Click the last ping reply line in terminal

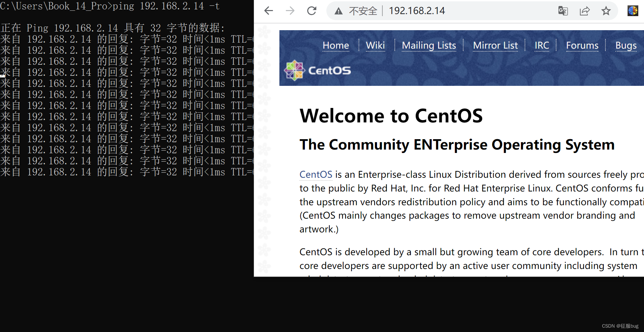click(127, 172)
